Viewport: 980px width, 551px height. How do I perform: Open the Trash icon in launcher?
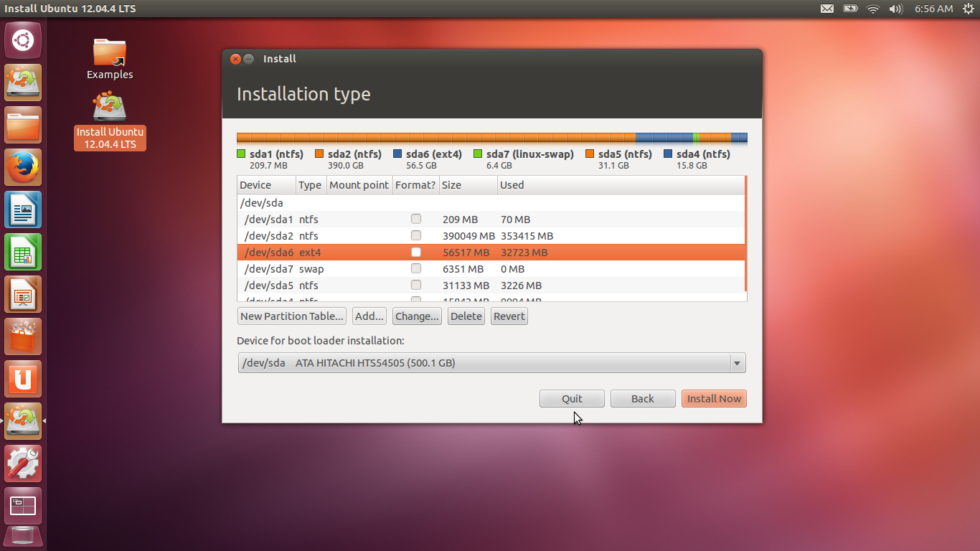pos(23,537)
